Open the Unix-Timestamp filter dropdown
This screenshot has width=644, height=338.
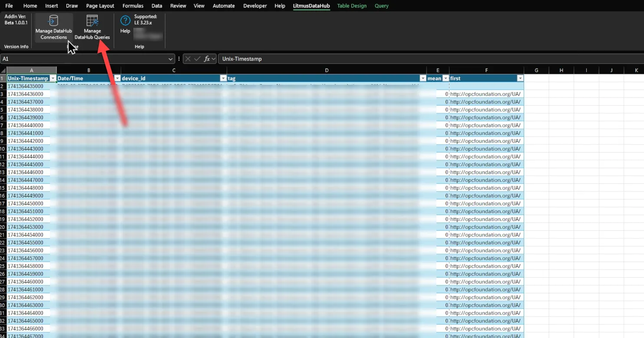pos(53,78)
